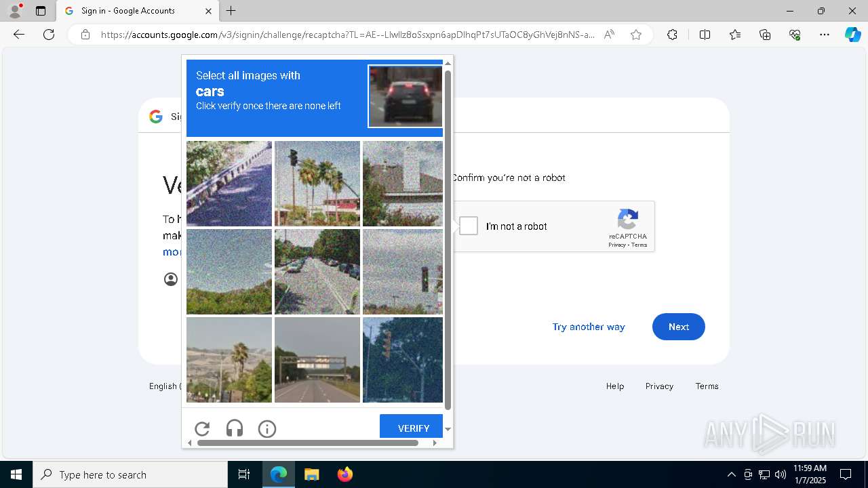Open the reCAPTCHA Privacy link
This screenshot has height=488, width=868.
pyautogui.click(x=616, y=245)
